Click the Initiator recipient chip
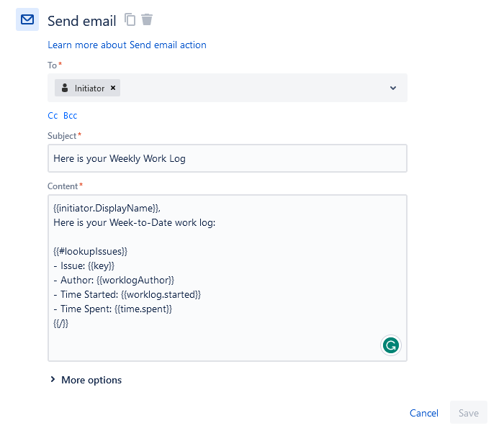 click(x=87, y=88)
